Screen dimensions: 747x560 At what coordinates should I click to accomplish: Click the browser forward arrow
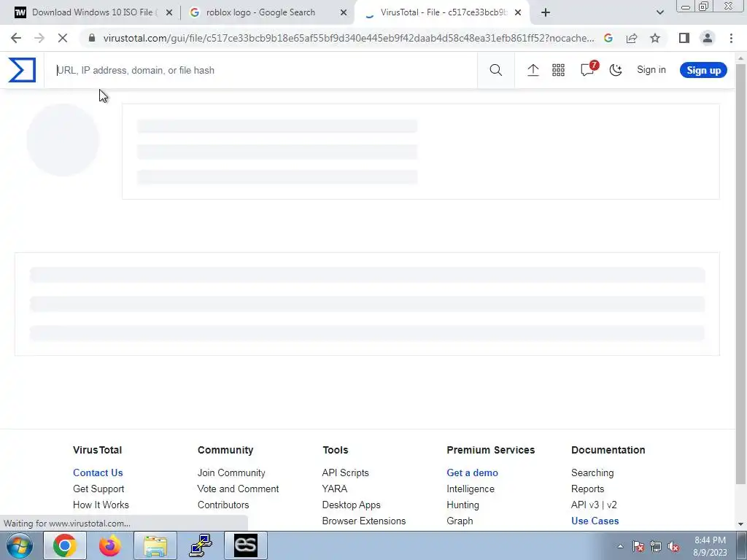click(39, 38)
